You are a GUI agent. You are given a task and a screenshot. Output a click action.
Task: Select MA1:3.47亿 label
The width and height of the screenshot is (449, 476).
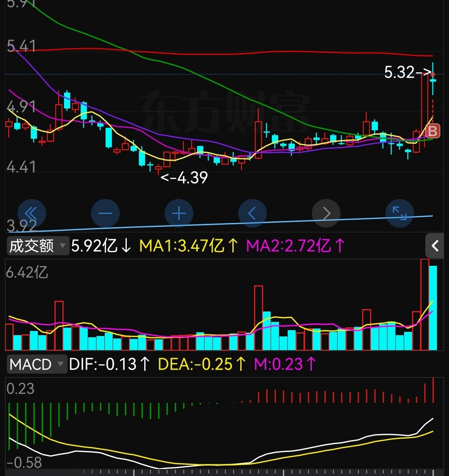(188, 245)
